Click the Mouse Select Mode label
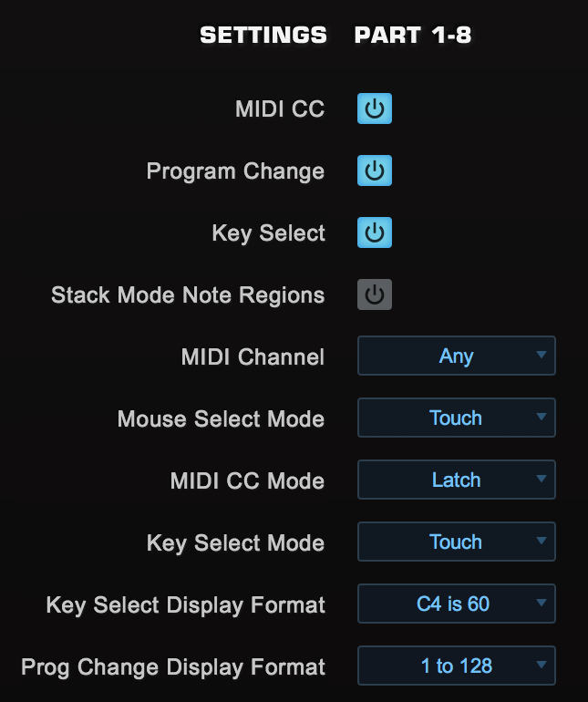588x702 pixels. (221, 419)
